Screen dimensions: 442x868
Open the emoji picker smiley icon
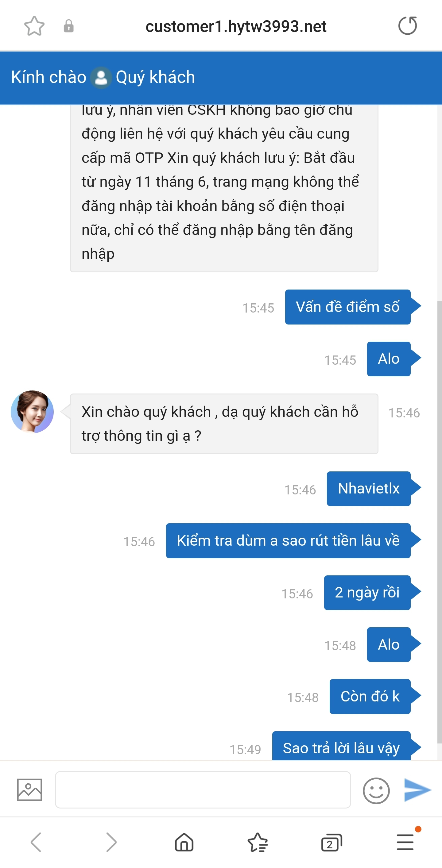coord(376,790)
